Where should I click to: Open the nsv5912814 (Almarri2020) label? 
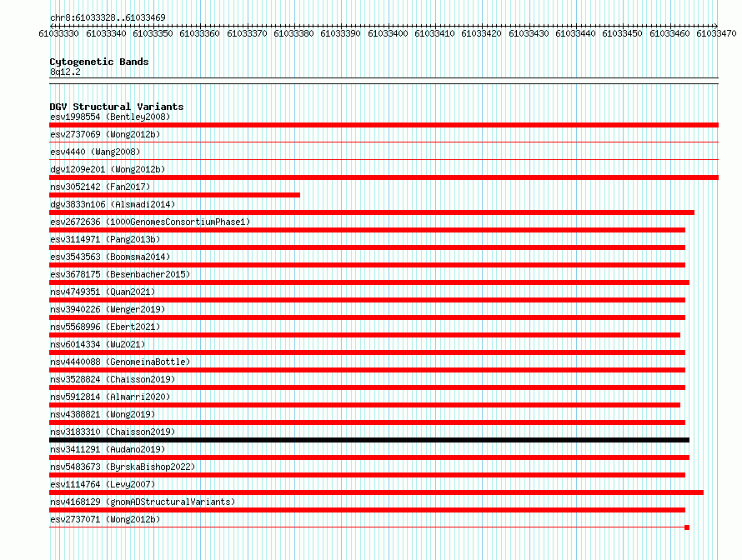click(110, 397)
